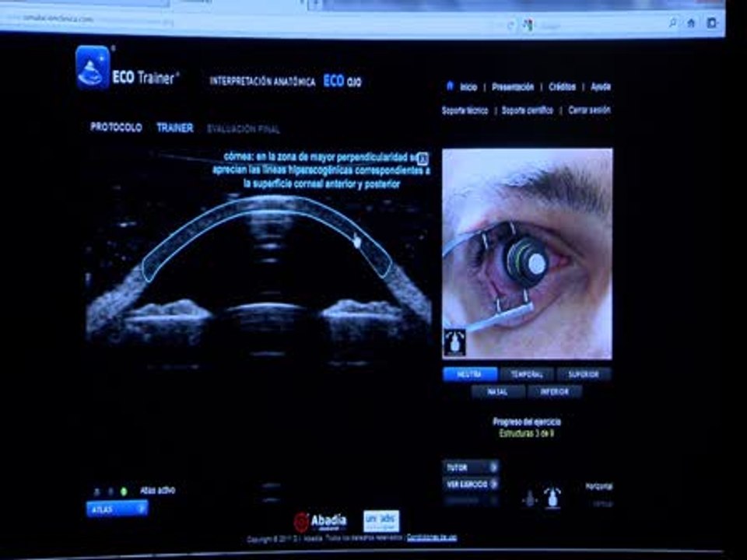Image resolution: width=747 pixels, height=560 pixels.
Task: Open Soporte técnico link
Action: 465,110
